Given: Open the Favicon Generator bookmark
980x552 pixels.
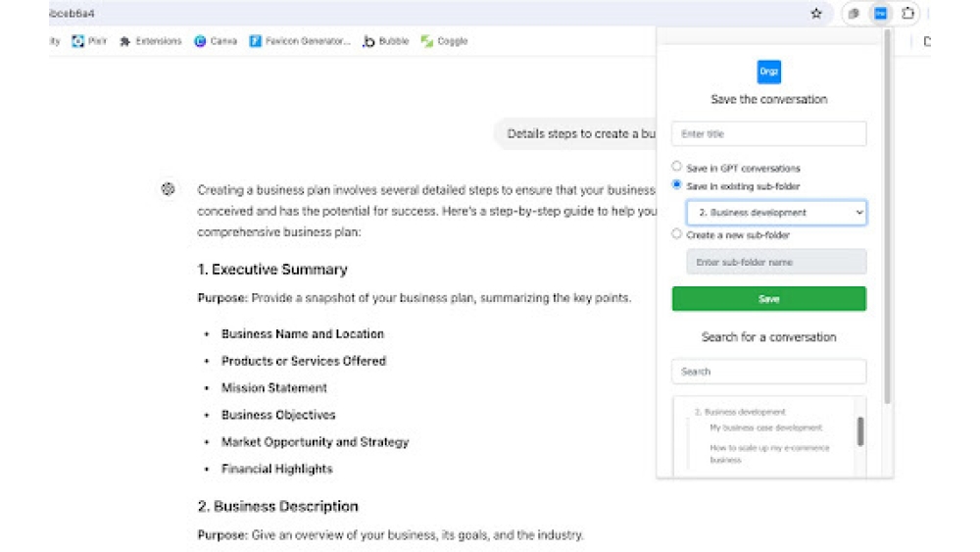Looking at the screenshot, I should click(x=300, y=41).
